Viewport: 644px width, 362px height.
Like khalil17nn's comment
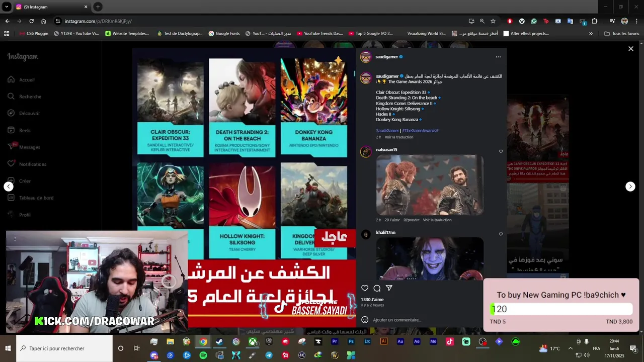point(501,234)
